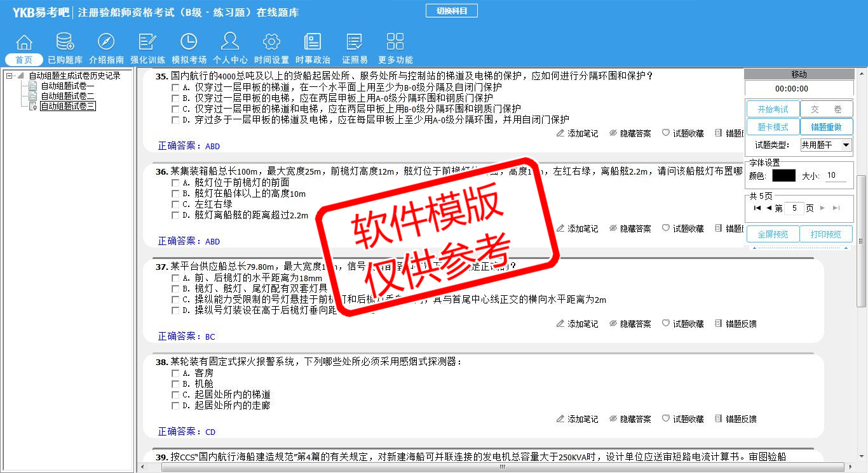Click the 介绍指南 compass icon
The width and height of the screenshot is (868, 473).
(x=106, y=43)
